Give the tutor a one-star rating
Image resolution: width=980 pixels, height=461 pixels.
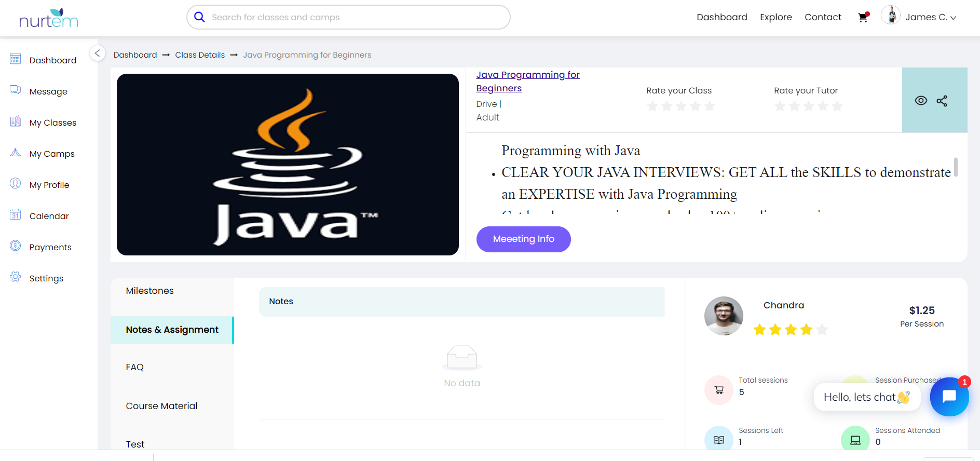coord(780,106)
